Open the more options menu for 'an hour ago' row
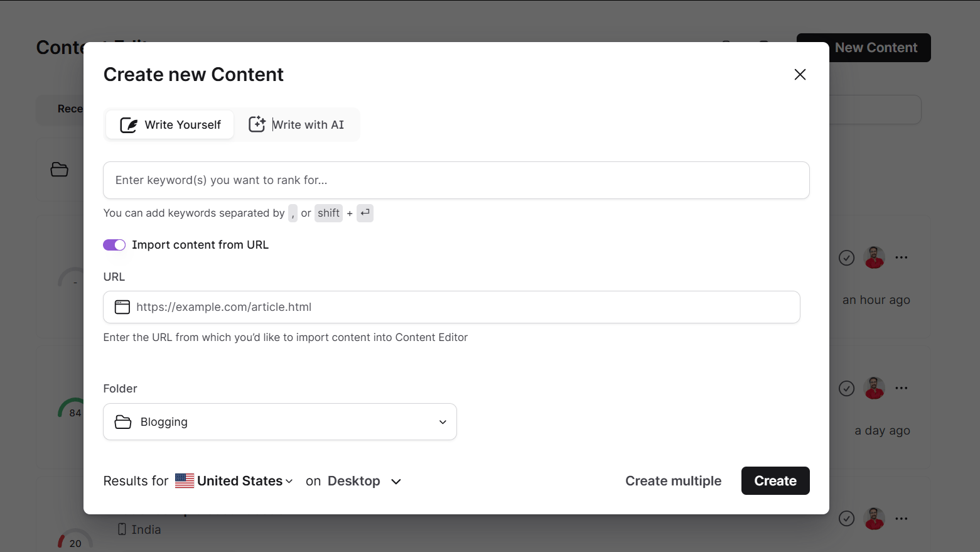This screenshot has height=552, width=980. click(x=902, y=257)
